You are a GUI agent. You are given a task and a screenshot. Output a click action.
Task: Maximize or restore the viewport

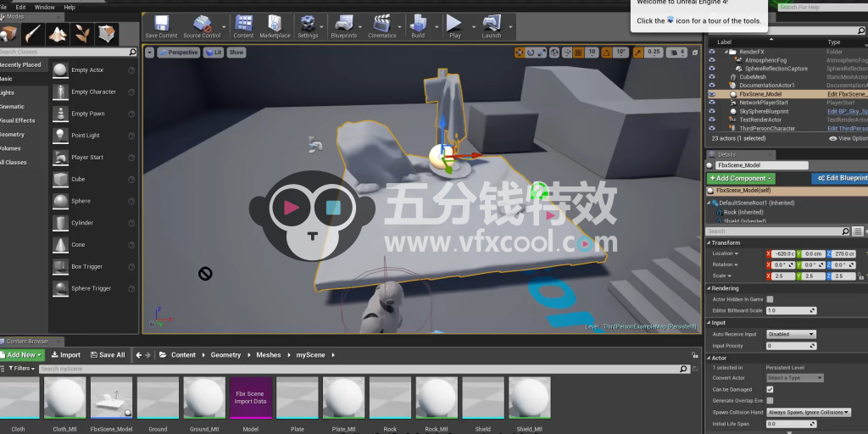tap(695, 53)
